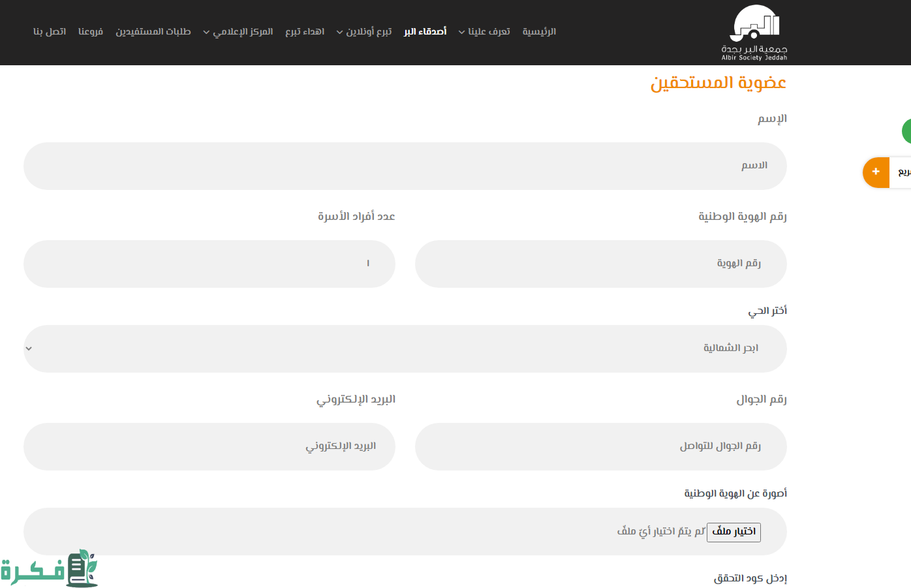Open the اهداء تبرع page
Screen dimensions: 911x588
pyautogui.click(x=305, y=31)
